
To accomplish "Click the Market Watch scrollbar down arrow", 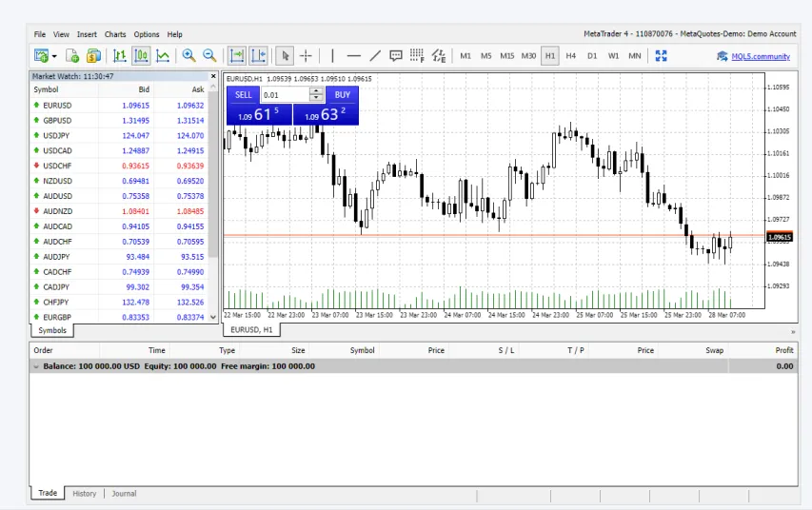I will (x=213, y=318).
